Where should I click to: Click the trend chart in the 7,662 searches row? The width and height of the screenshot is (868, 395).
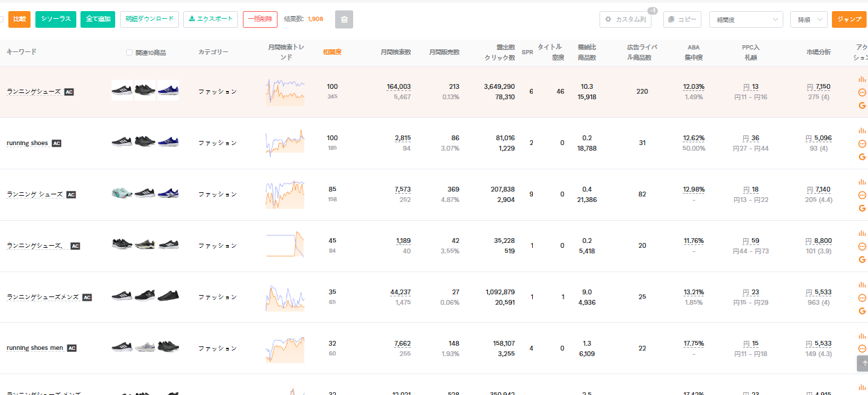pos(285,348)
